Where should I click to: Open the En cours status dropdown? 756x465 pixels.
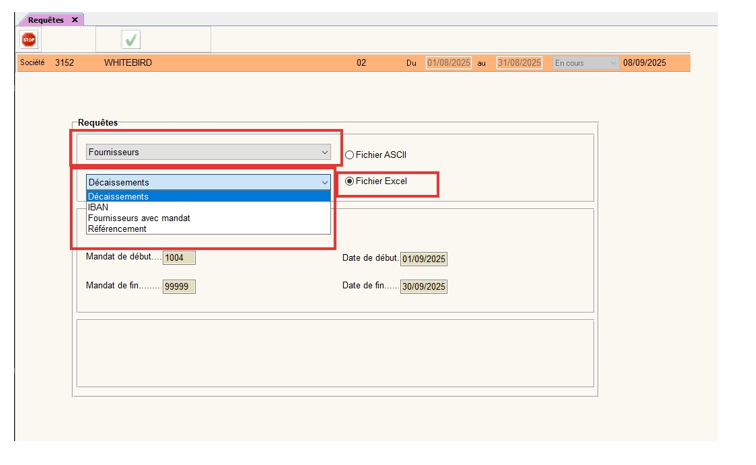pyautogui.click(x=585, y=63)
